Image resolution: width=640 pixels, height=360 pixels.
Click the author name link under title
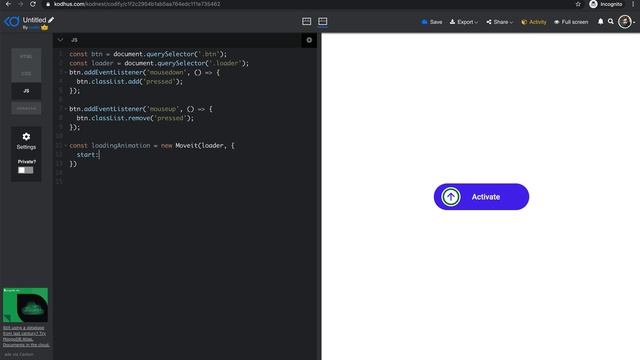point(34,28)
